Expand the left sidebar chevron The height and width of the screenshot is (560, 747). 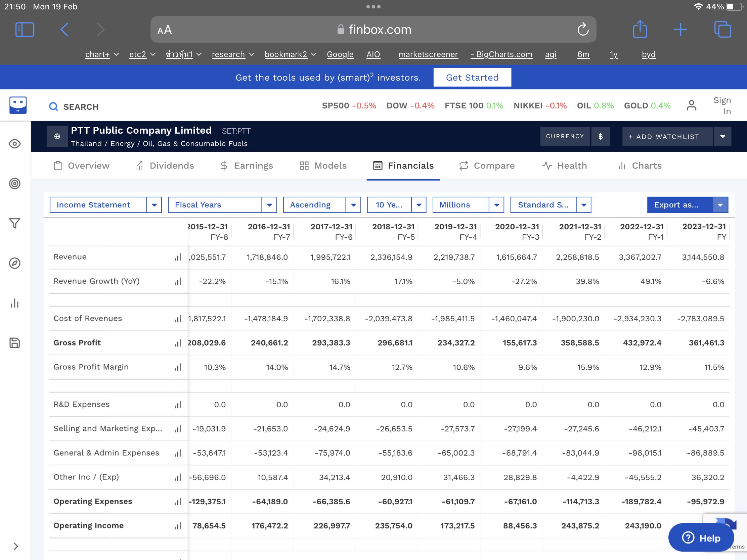pos(15,547)
